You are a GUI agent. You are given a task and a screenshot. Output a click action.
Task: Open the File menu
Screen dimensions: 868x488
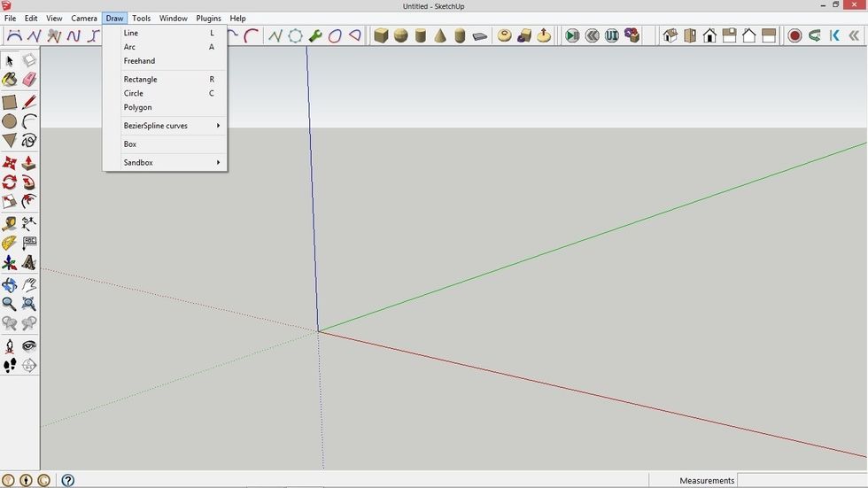coord(10,19)
